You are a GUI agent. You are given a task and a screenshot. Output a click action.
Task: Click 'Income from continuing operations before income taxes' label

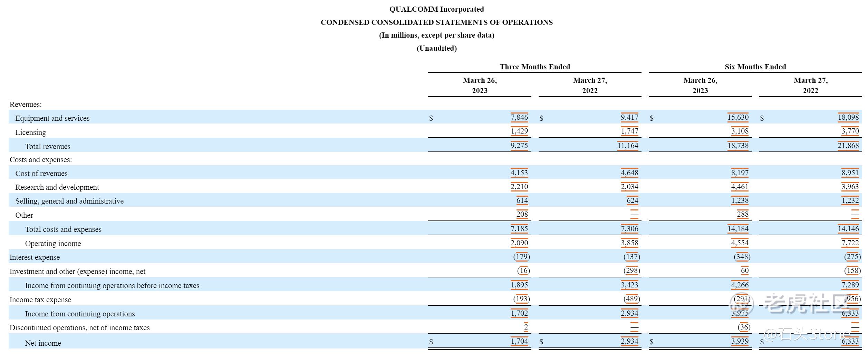pos(112,286)
